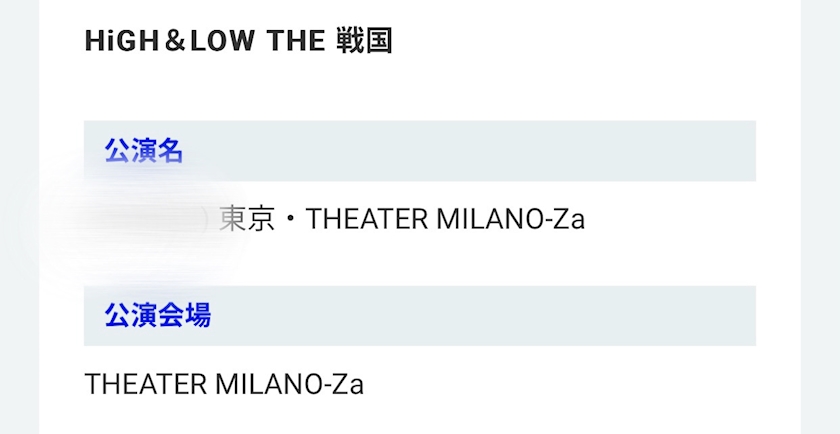Click THEATER MILANO-Za venue text under 公演会場

(224, 384)
